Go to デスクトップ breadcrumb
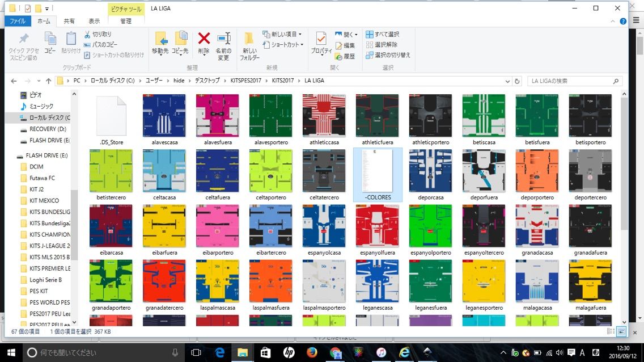This screenshot has width=644, height=362. pos(207,81)
